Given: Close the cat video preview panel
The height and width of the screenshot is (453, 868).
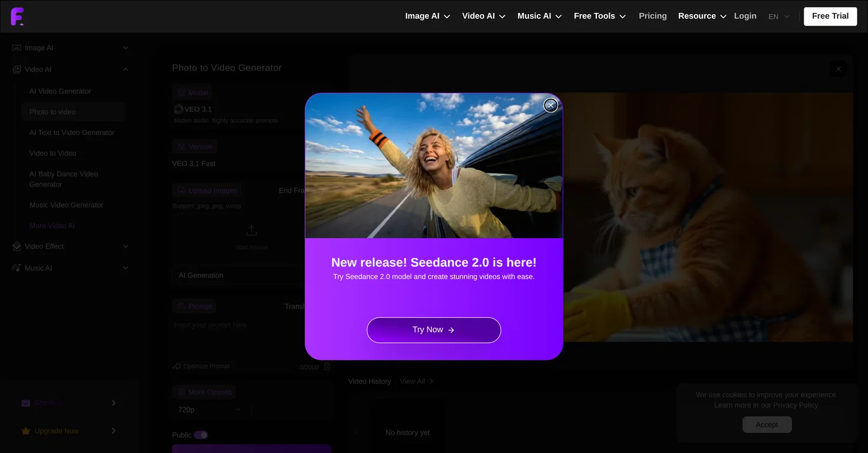Looking at the screenshot, I should 839,69.
